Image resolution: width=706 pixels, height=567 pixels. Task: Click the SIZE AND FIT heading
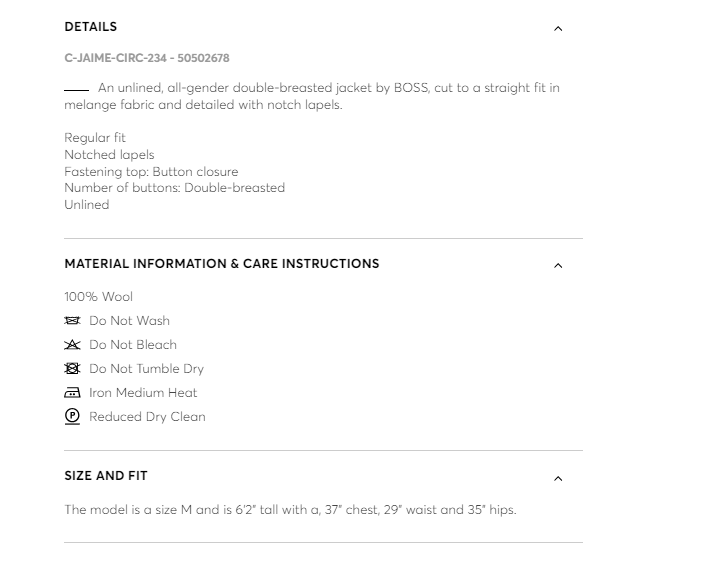point(106,476)
